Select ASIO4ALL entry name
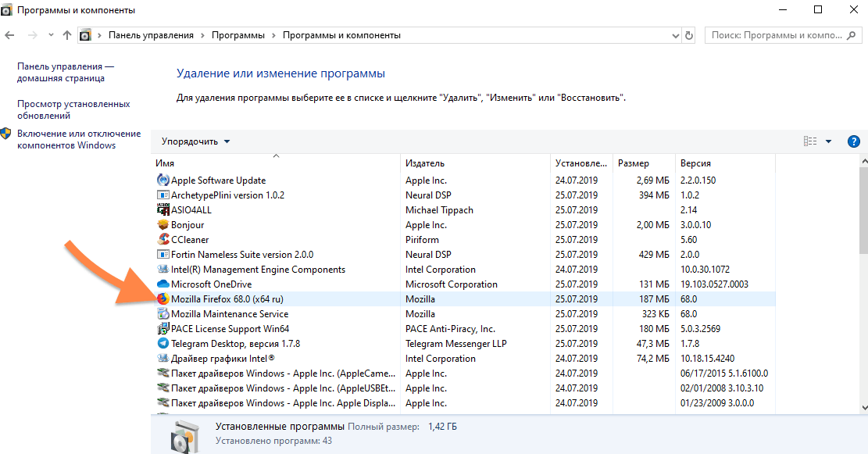The width and height of the screenshot is (868, 454). point(191,210)
